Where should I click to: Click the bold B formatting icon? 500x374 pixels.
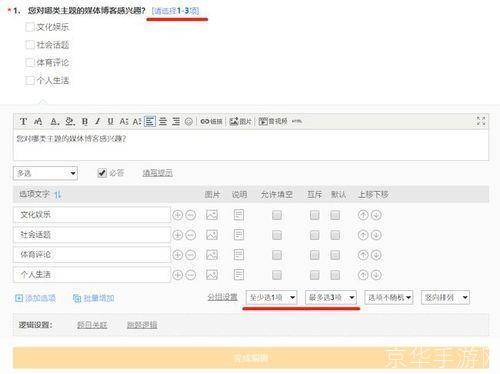coord(85,121)
